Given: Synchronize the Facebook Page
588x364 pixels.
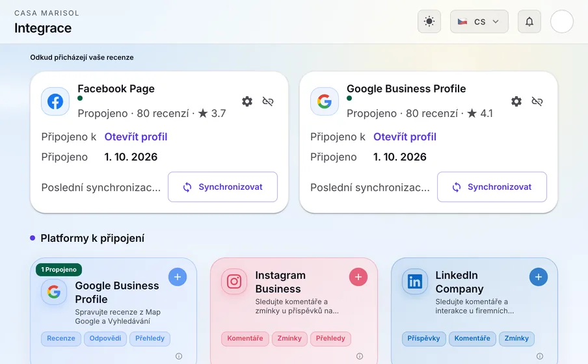Looking at the screenshot, I should (x=222, y=187).
